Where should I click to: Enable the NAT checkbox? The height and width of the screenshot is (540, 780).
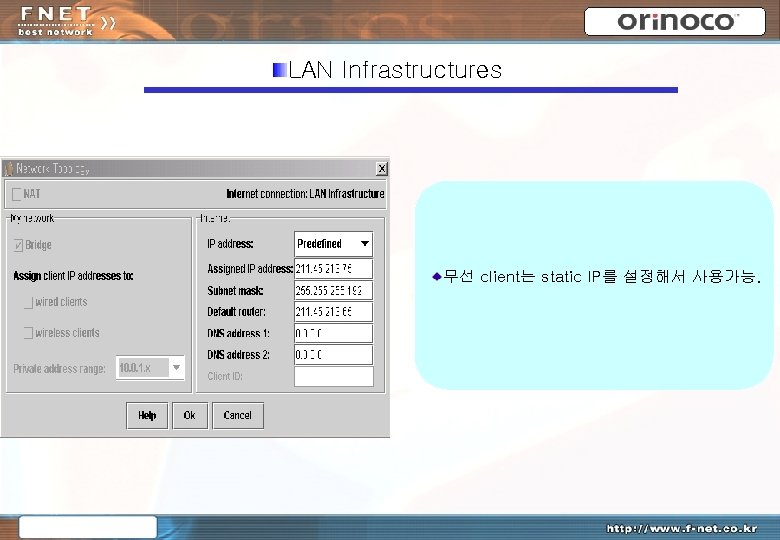tap(16, 194)
